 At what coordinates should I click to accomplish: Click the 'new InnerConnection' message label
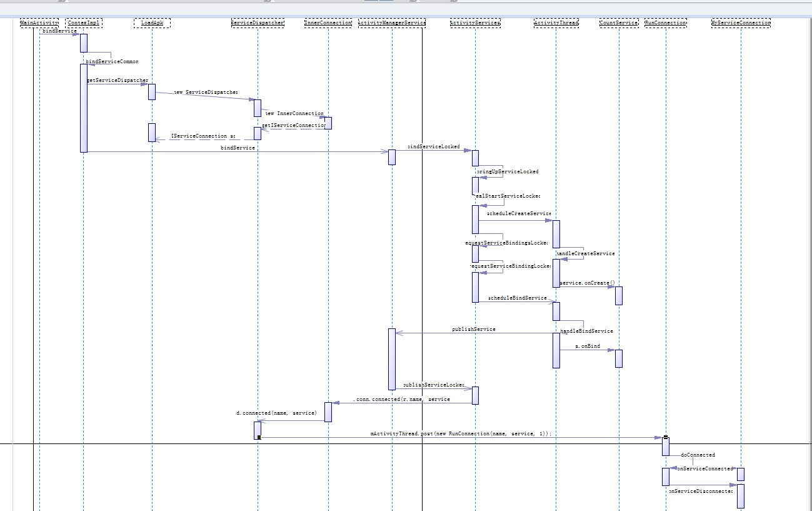(x=294, y=114)
